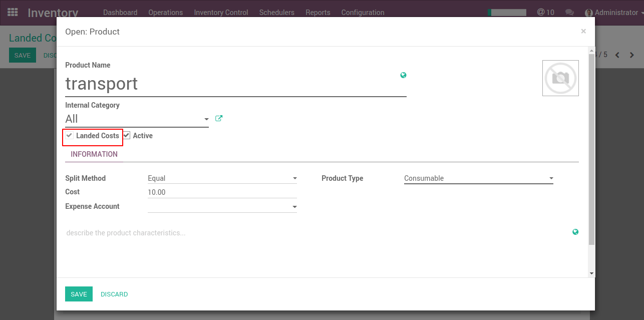Screen dimensions: 644x320
Task: Switch to the Information tab
Action: [94, 154]
